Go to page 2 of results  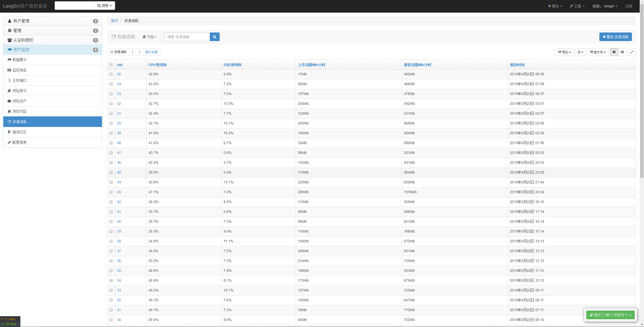point(139,52)
